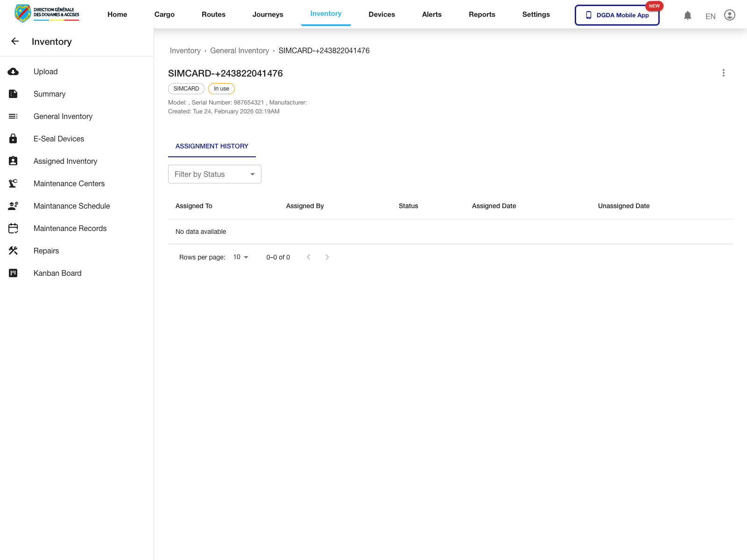This screenshot has height=560, width=747.
Task: Open the Reports menu
Action: click(482, 14)
